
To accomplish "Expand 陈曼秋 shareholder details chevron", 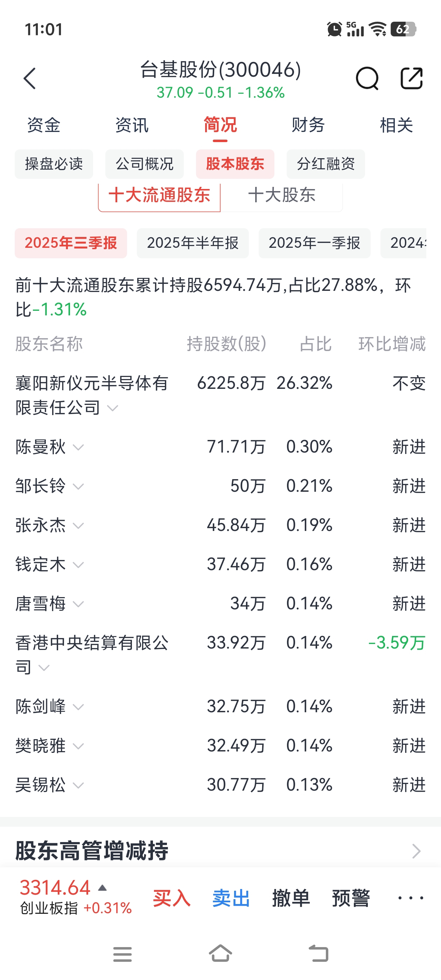I will coord(78,447).
